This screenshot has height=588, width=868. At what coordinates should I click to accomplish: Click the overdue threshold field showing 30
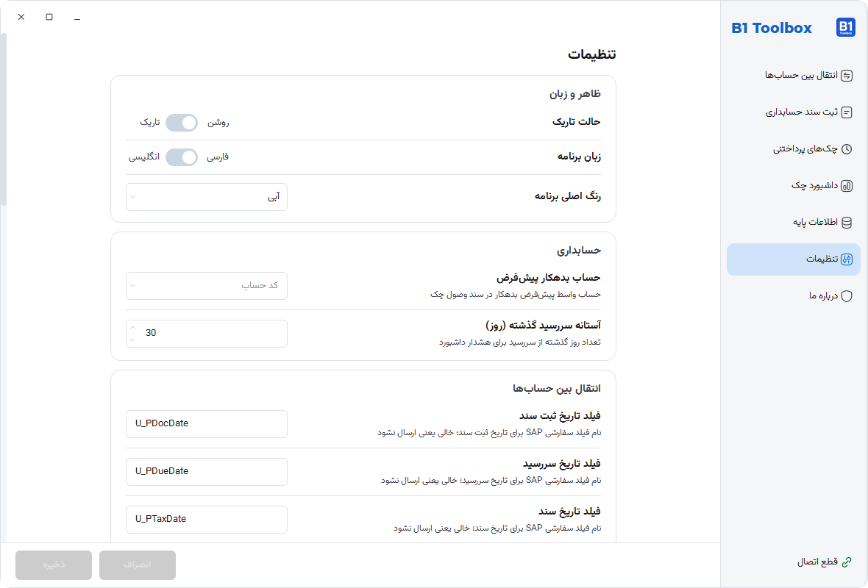tap(207, 334)
